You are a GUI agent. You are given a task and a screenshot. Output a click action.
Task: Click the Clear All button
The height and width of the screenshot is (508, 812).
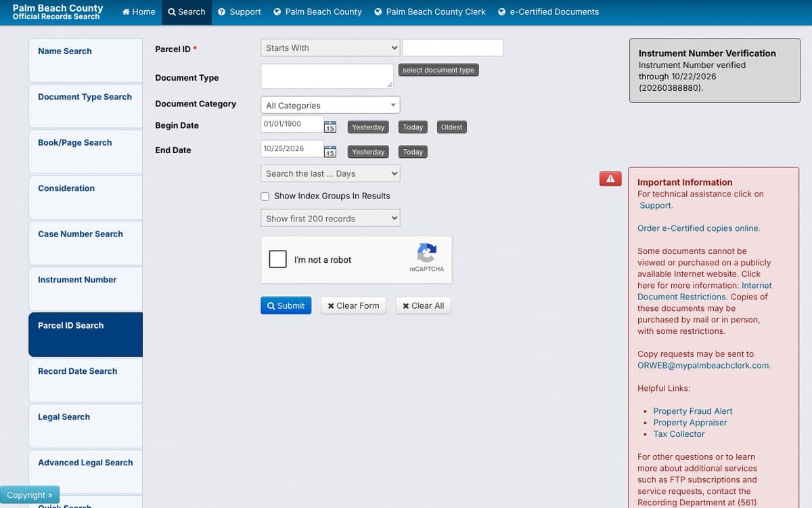tap(423, 305)
